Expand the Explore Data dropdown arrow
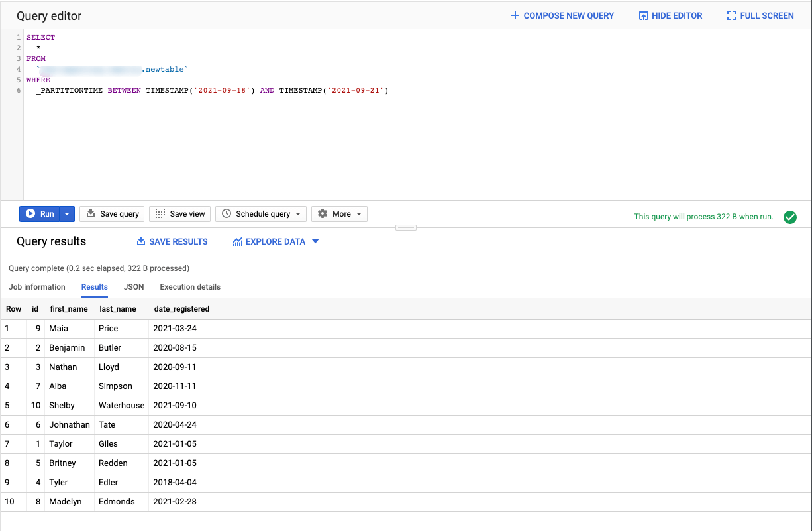The width and height of the screenshot is (812, 531). point(315,241)
